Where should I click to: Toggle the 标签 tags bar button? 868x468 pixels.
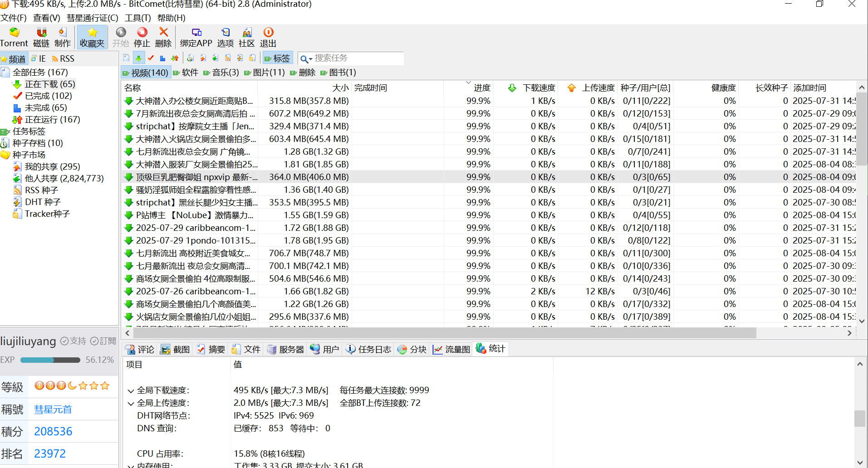tap(277, 58)
